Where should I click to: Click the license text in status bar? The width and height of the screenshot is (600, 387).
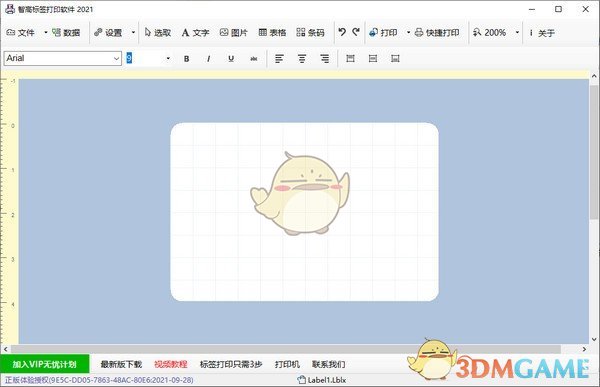(x=99, y=380)
